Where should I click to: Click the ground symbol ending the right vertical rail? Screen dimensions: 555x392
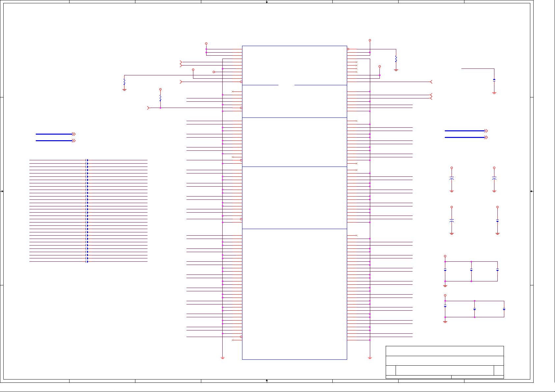pyautogui.click(x=370, y=358)
